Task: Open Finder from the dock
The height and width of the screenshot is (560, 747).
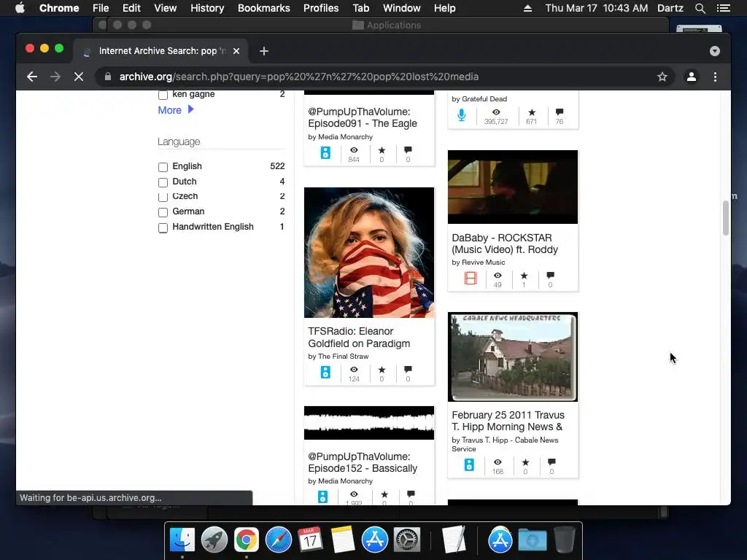Action: 182,540
